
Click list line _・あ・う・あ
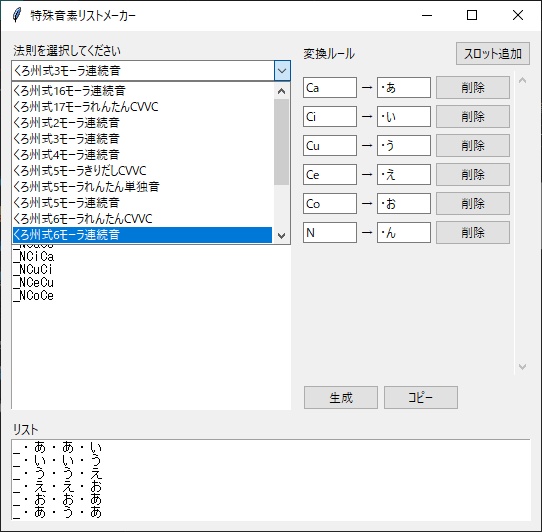57,513
